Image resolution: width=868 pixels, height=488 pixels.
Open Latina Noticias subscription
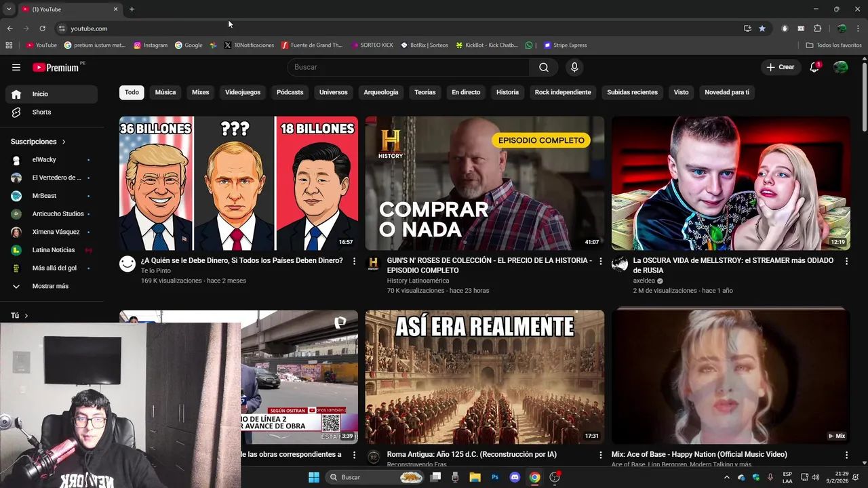point(52,250)
